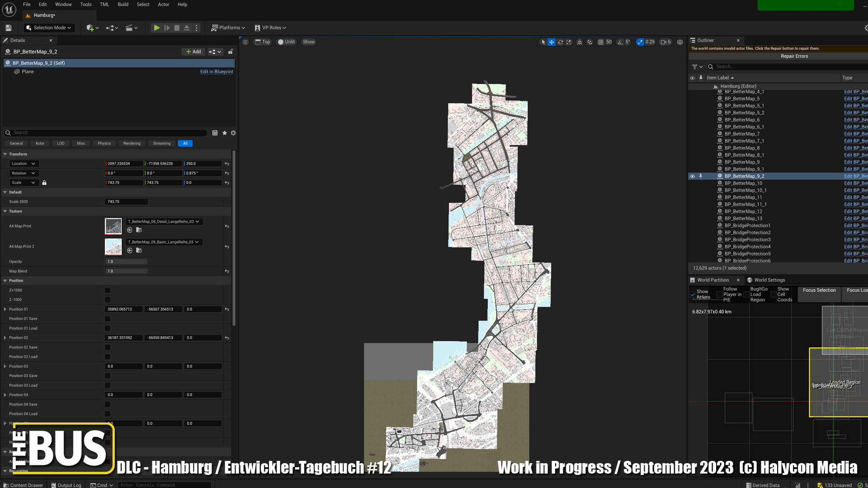Click the viewport layout grid icon

pos(679,42)
